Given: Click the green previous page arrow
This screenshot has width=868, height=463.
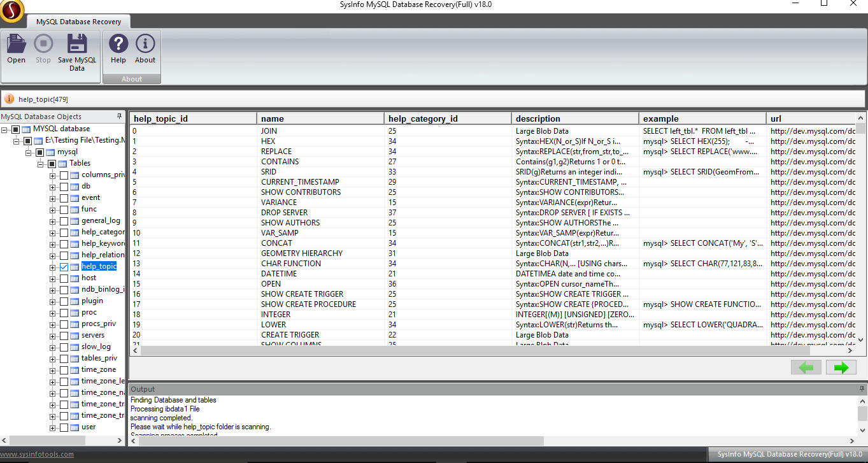Looking at the screenshot, I should 806,367.
